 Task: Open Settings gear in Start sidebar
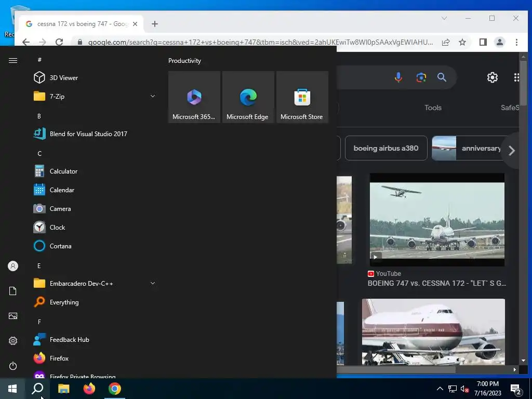click(13, 341)
